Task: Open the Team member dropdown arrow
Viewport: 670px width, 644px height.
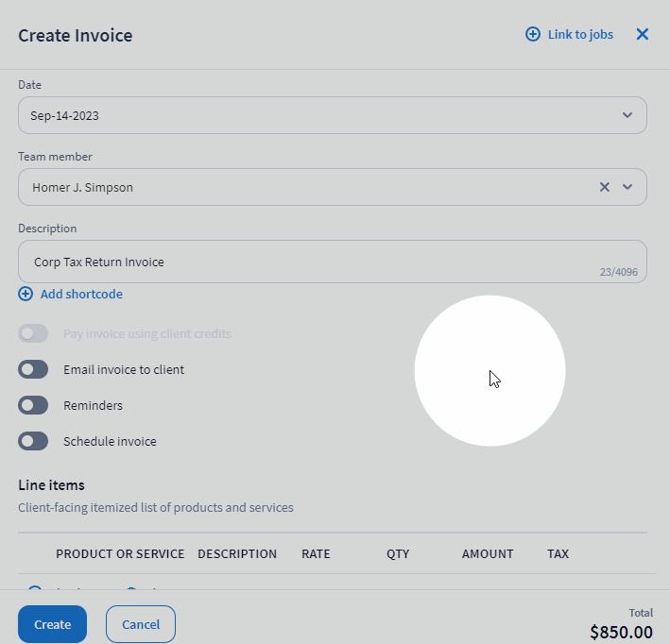Action: 627,187
